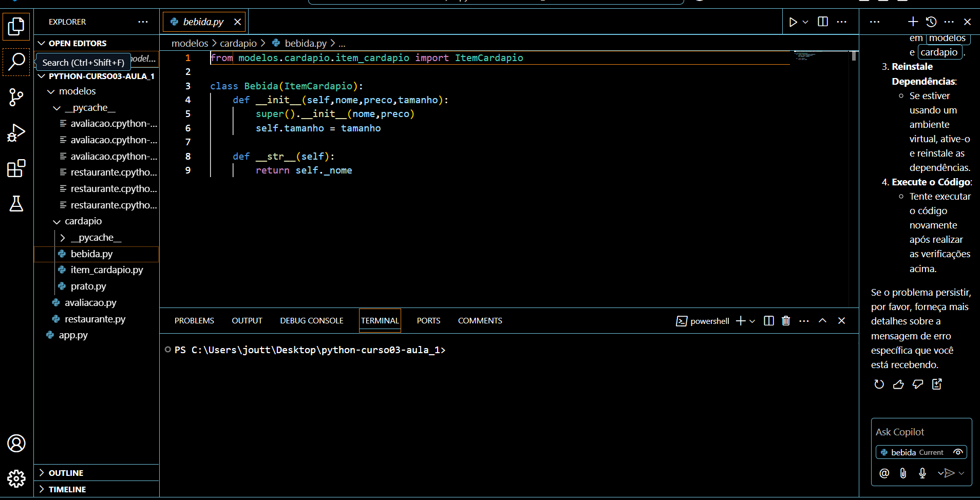This screenshot has width=980, height=500.
Task: Open send options dropdown arrow
Action: click(x=962, y=473)
